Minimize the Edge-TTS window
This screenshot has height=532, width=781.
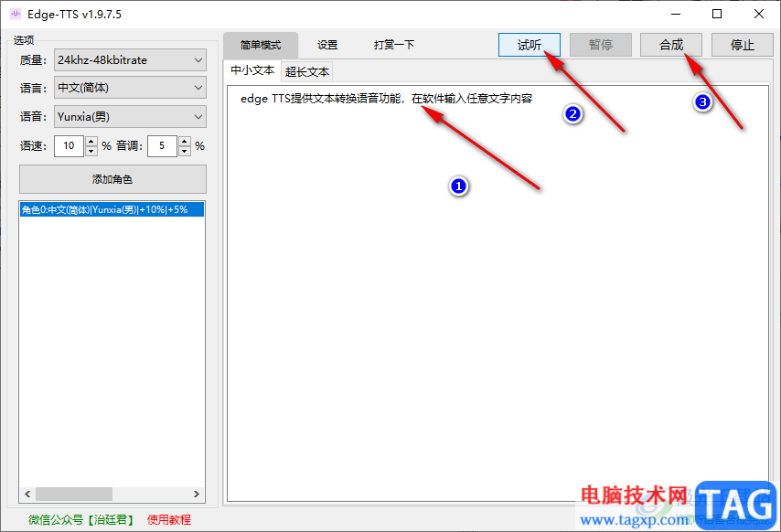point(676,14)
